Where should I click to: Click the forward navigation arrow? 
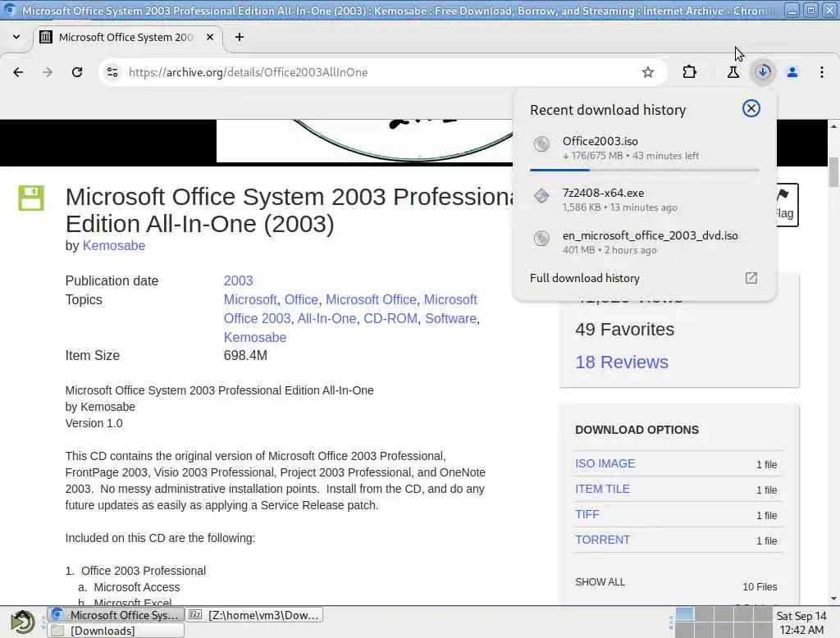pyautogui.click(x=48, y=72)
